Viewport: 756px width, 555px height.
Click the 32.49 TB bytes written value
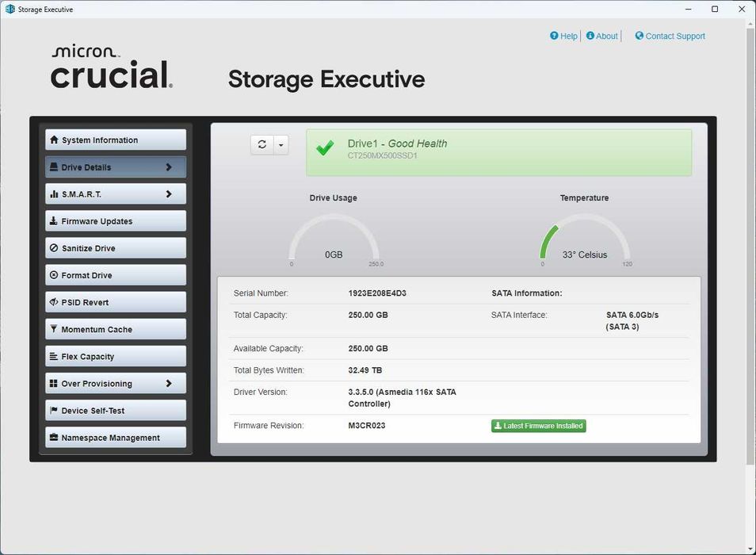pos(365,370)
